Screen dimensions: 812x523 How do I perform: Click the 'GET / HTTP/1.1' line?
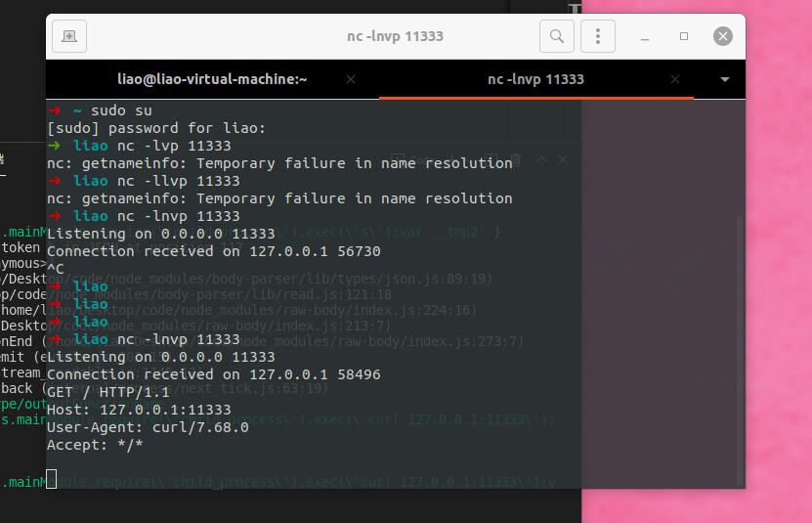pyautogui.click(x=108, y=392)
